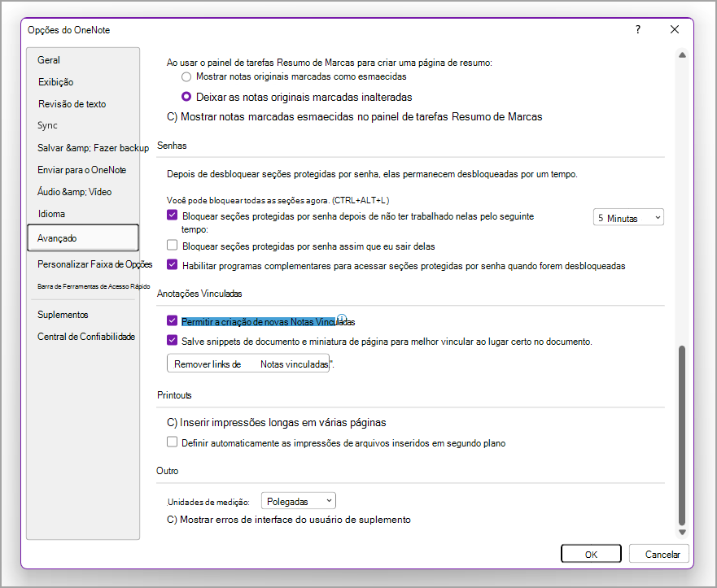Open Barra de Ferramentas de Acesso Rápido
717x588 pixels.
94,286
